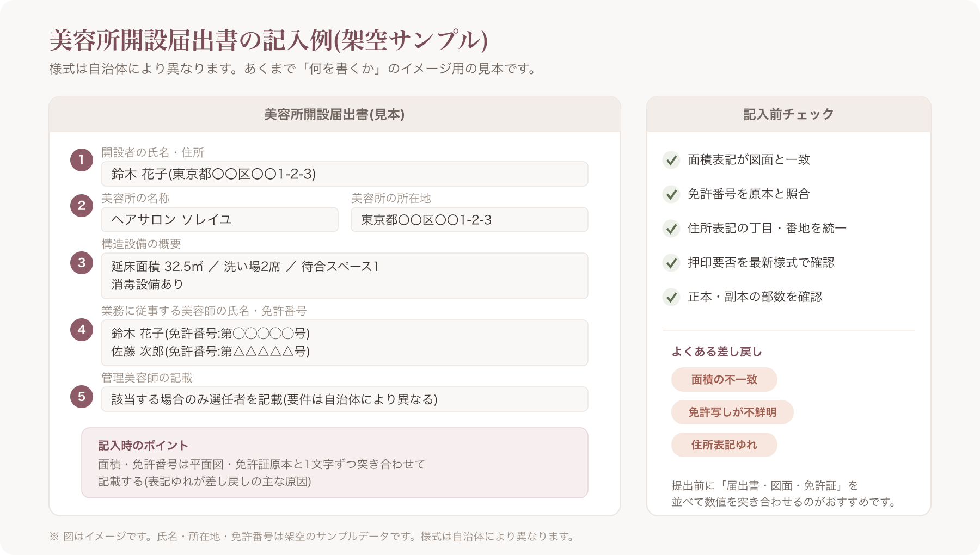This screenshot has width=980, height=555.
Task: Click the 美容所の所在地 field
Action: pos(469,220)
